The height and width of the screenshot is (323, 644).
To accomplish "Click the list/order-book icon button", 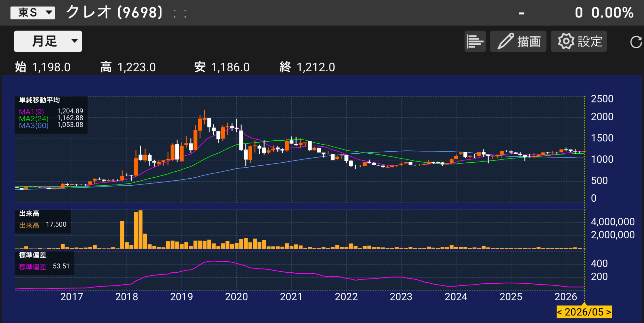I will [475, 41].
